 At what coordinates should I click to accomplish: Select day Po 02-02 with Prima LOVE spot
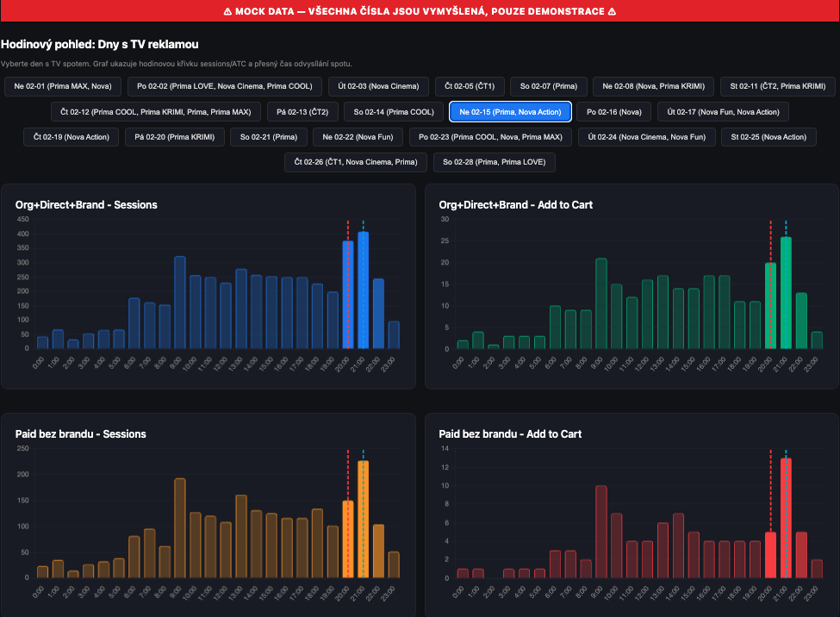click(x=225, y=86)
